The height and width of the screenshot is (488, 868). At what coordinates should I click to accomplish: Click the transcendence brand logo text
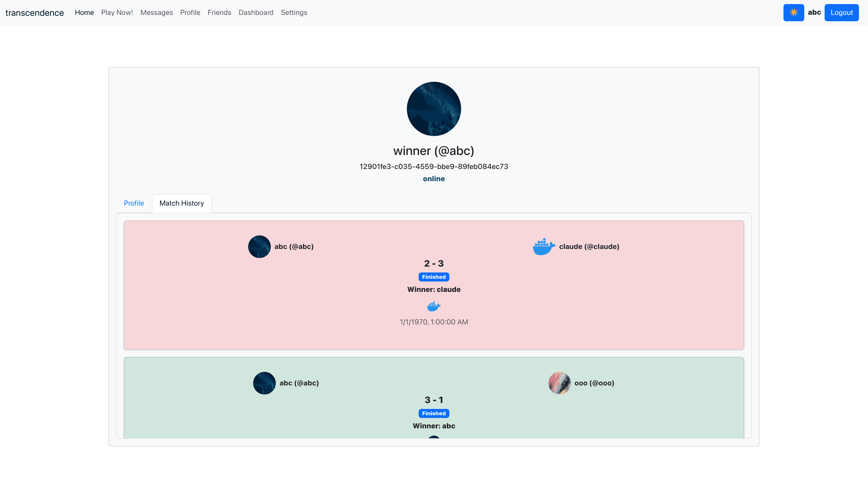tap(34, 13)
